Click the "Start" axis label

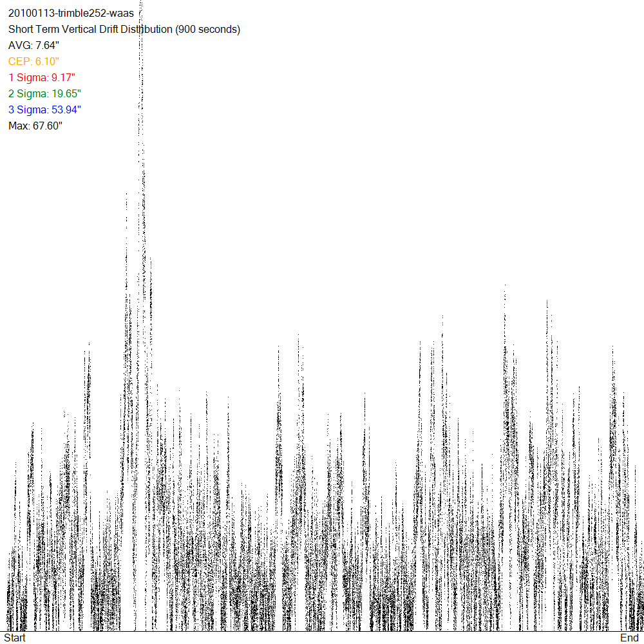15,638
